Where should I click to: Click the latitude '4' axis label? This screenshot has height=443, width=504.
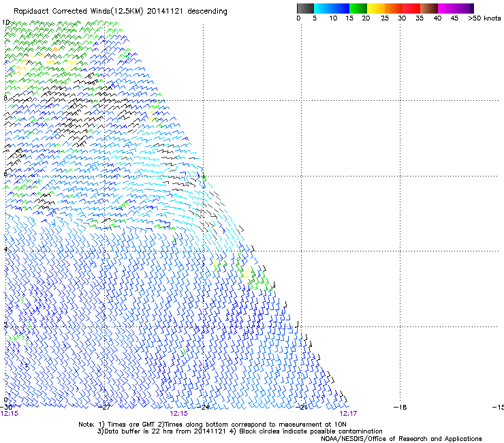[x=5, y=249]
